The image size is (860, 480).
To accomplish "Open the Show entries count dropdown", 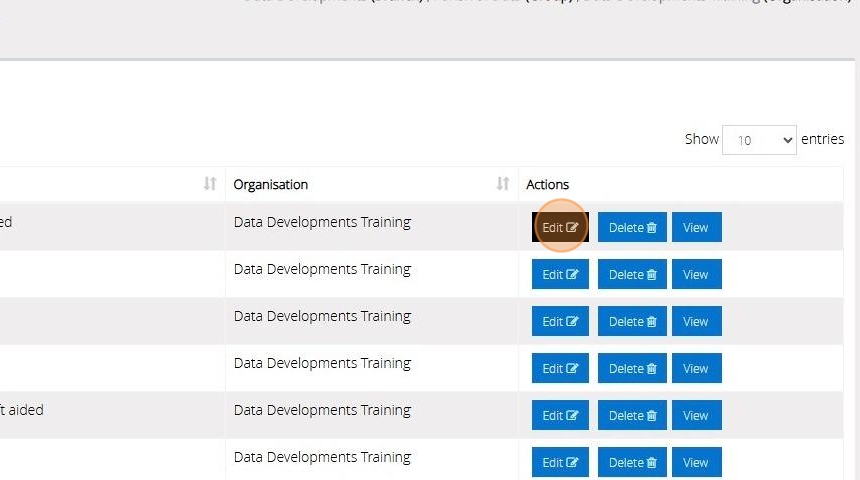I will pos(759,140).
